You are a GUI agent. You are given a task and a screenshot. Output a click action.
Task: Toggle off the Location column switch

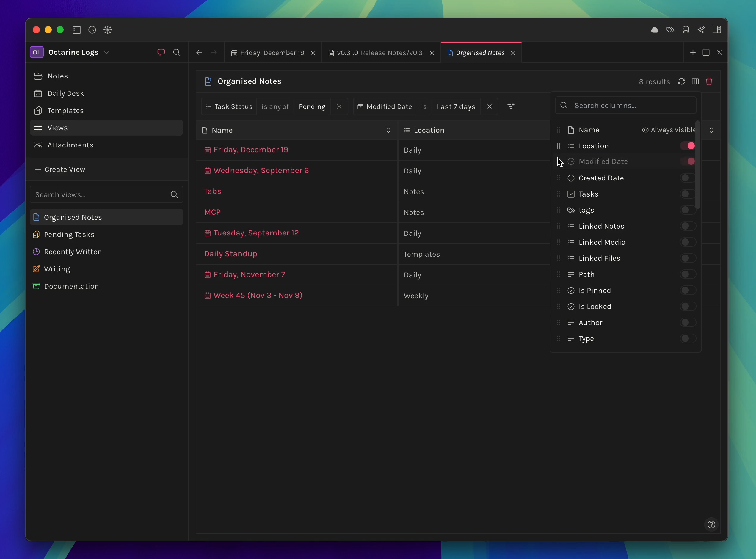688,146
